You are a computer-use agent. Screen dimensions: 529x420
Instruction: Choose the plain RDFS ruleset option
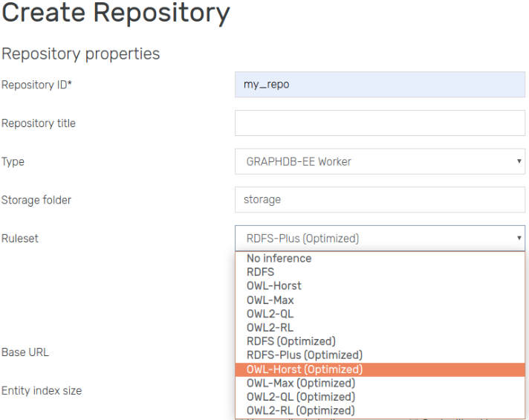(x=380, y=272)
